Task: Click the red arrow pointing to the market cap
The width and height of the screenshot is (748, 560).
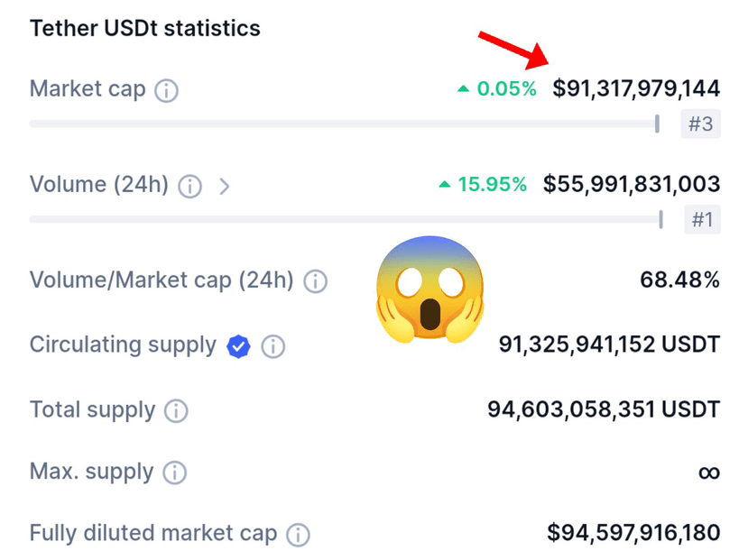Action: coord(513,50)
